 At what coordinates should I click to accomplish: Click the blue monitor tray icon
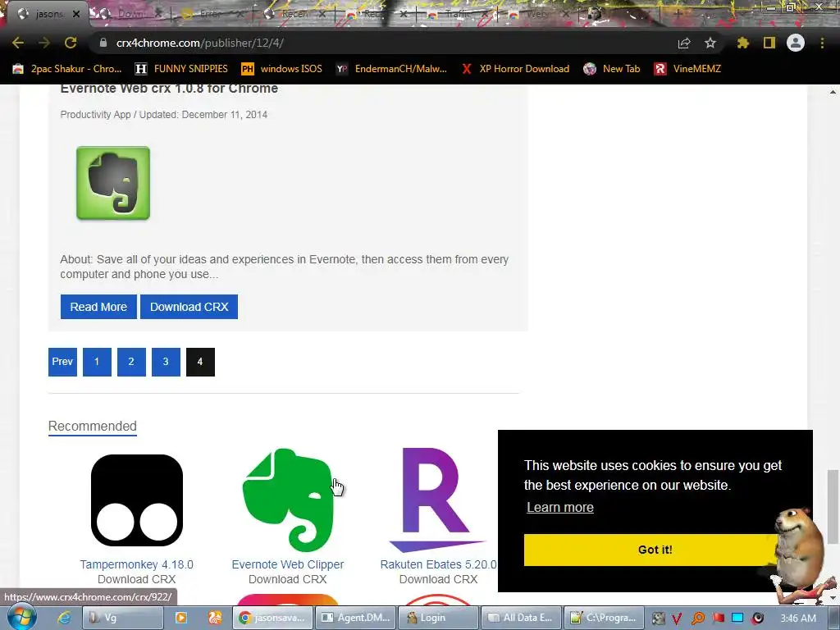pyautogui.click(x=737, y=619)
